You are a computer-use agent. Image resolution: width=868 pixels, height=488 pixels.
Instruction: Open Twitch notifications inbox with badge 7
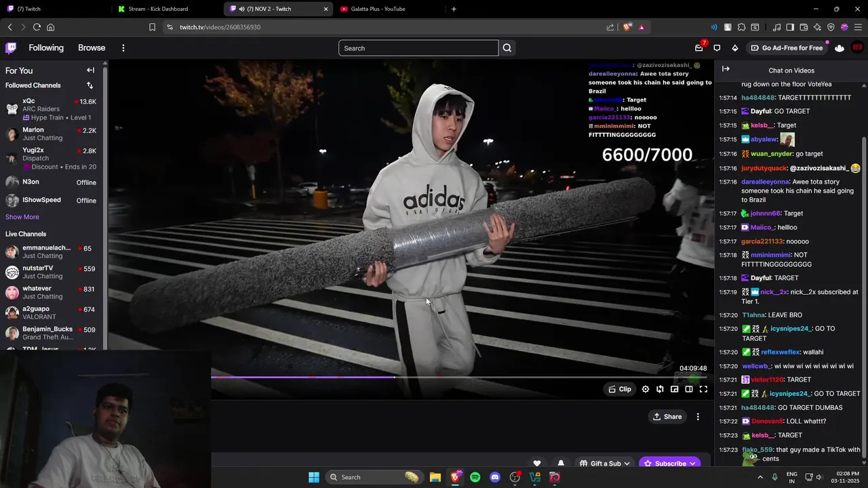tap(699, 48)
